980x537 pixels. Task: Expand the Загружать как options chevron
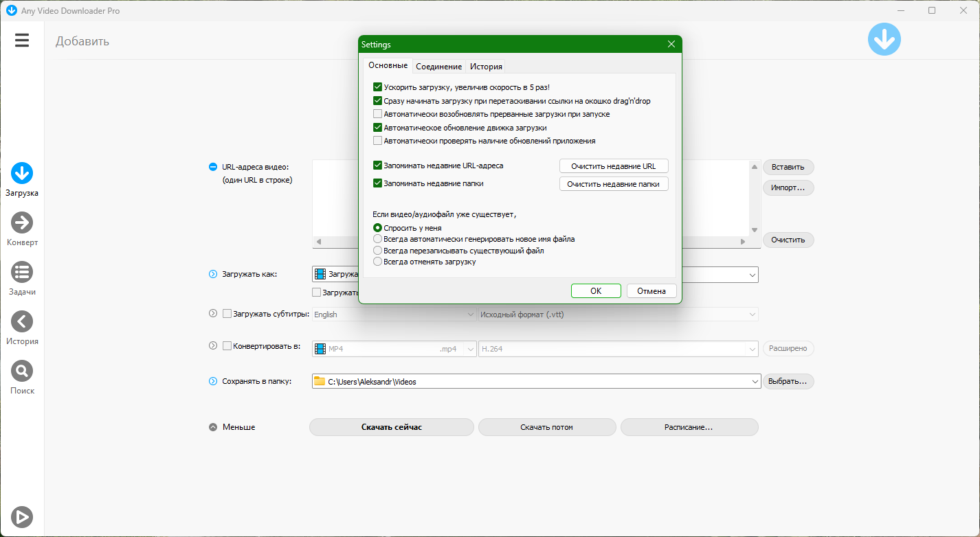(212, 275)
